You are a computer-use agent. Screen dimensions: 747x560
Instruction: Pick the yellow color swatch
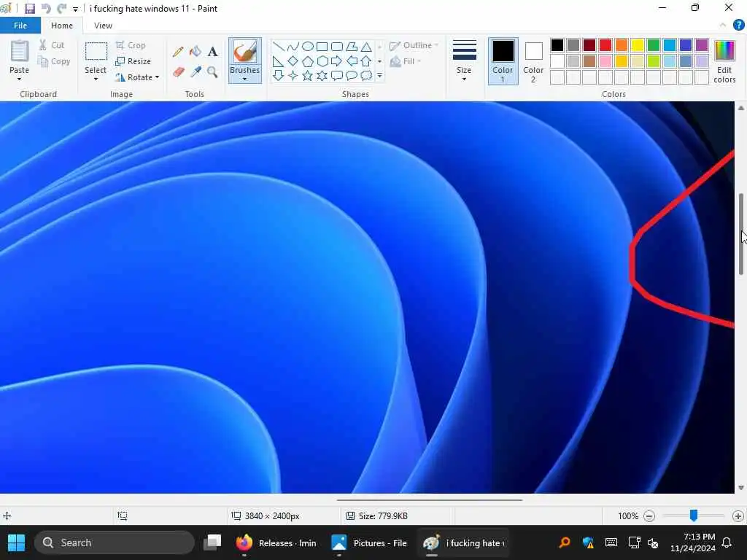[638, 45]
